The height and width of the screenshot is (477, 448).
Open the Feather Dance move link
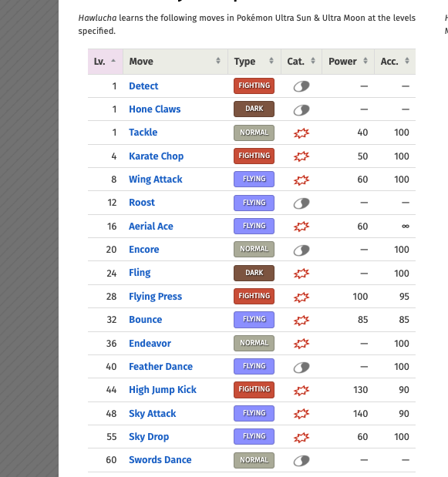160,367
